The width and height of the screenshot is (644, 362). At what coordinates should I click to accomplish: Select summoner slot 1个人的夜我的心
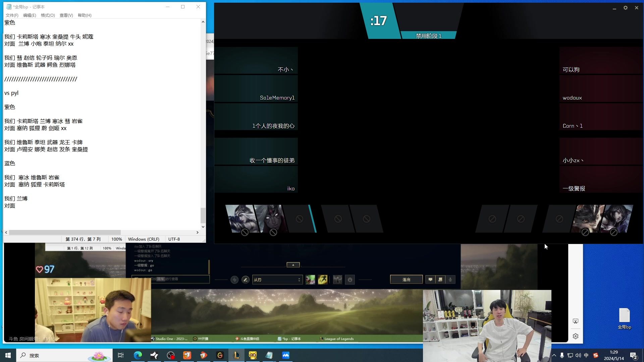tap(256, 117)
